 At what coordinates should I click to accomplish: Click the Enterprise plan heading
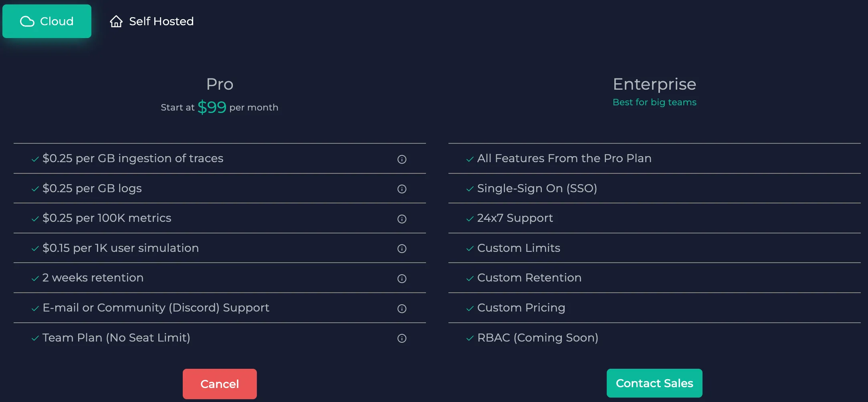point(654,84)
